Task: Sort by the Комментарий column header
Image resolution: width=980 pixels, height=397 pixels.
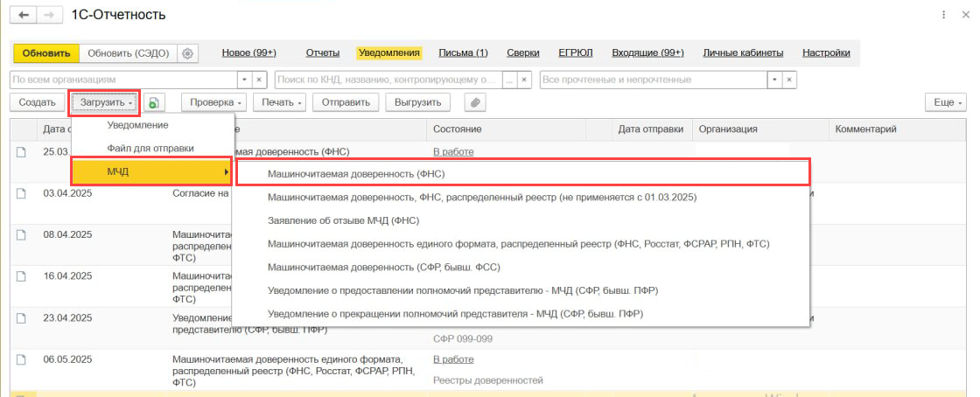Action: [x=896, y=129]
